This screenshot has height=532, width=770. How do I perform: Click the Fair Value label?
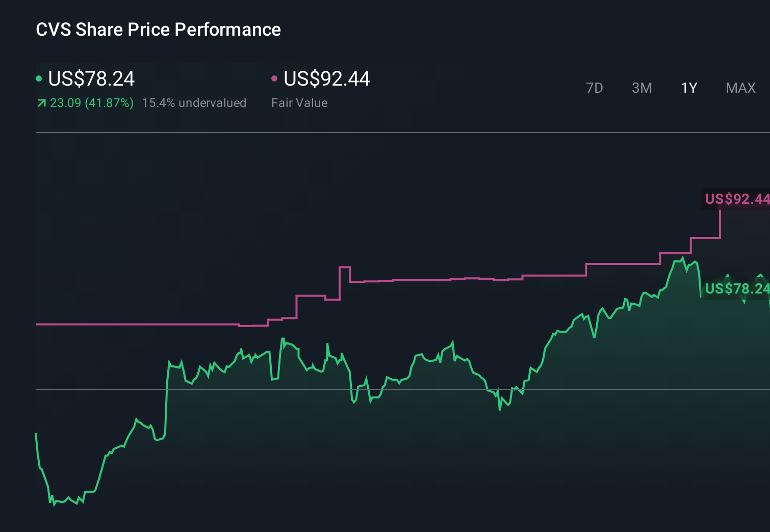[x=299, y=103]
